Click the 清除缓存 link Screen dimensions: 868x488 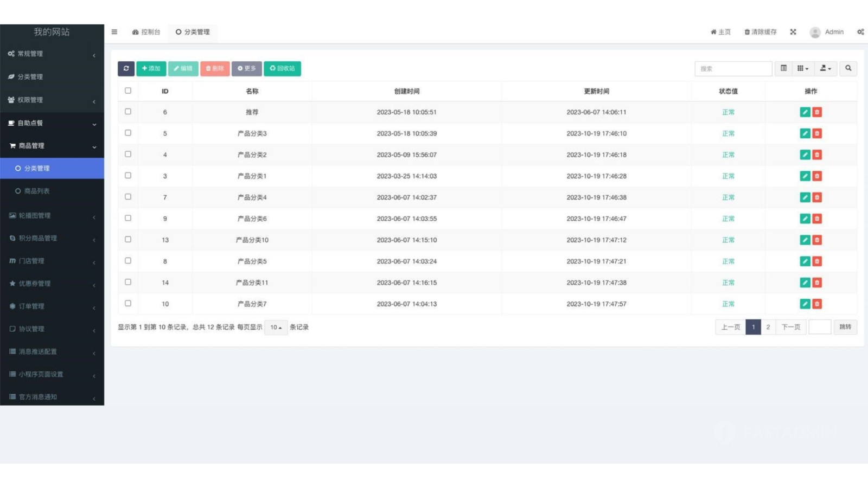pos(761,32)
